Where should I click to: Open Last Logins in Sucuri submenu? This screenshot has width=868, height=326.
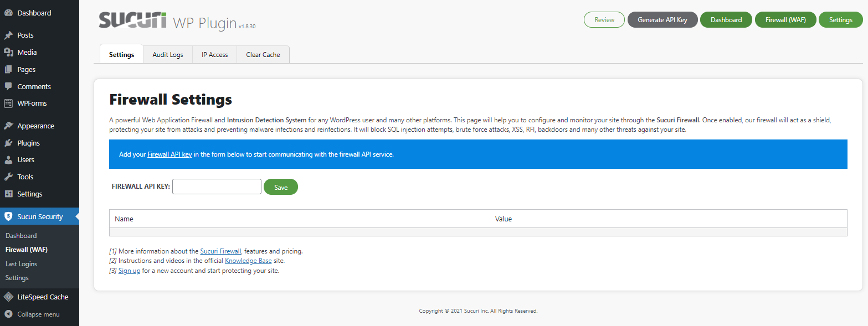click(21, 264)
